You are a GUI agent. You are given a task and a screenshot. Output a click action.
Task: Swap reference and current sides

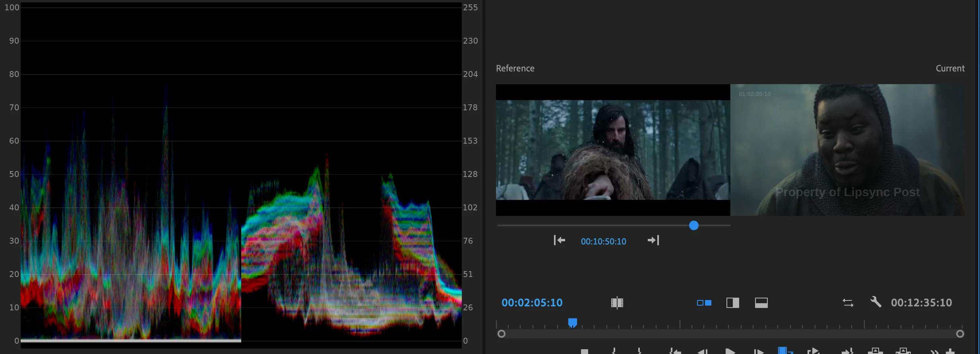pyautogui.click(x=848, y=303)
